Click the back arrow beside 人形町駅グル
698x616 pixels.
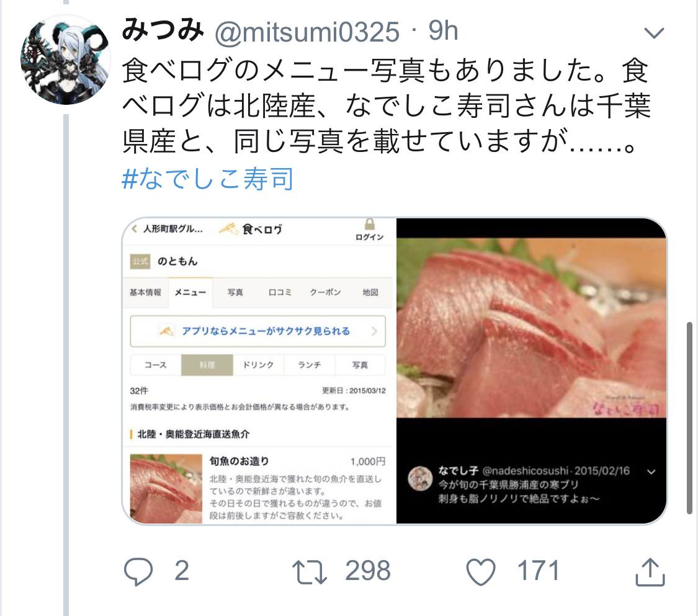[x=134, y=229]
